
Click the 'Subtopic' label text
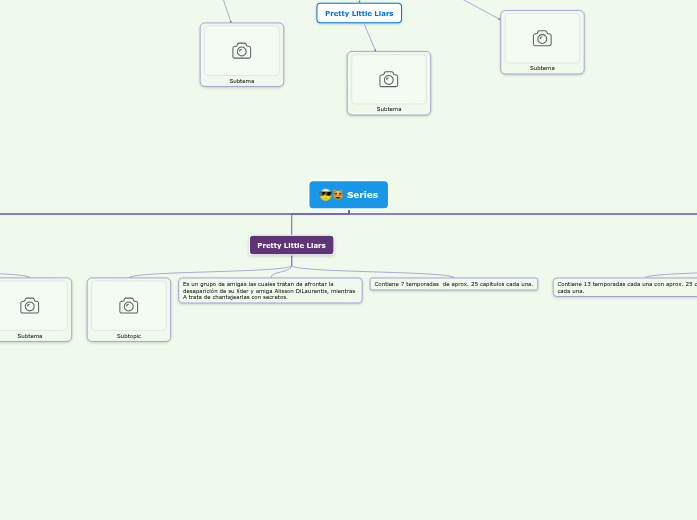(128, 336)
